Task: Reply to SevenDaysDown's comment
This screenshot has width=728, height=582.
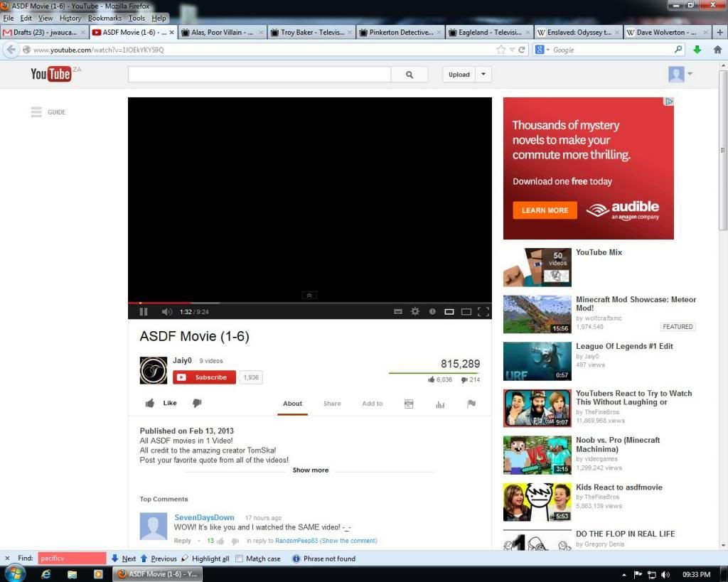Action: coord(182,541)
